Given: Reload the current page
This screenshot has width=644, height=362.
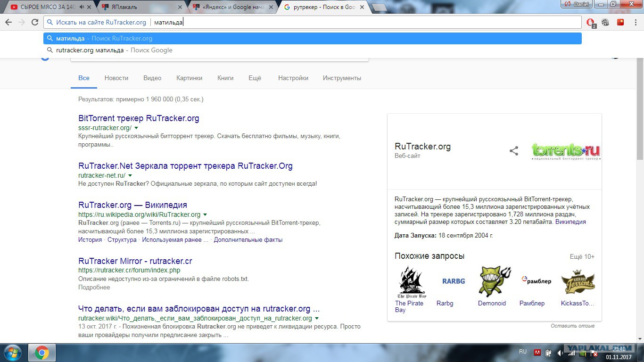Looking at the screenshot, I should (x=35, y=22).
